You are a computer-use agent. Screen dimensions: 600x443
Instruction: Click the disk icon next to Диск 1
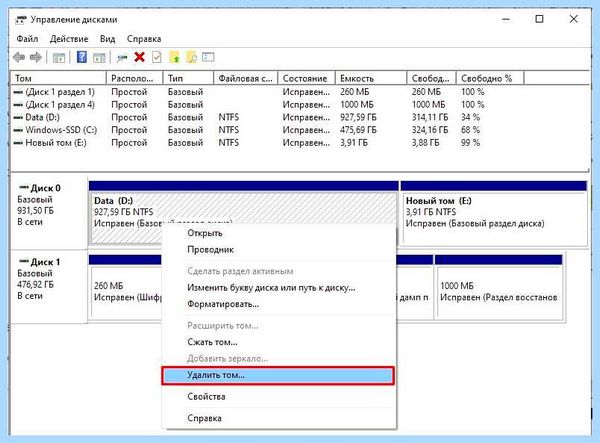point(24,261)
